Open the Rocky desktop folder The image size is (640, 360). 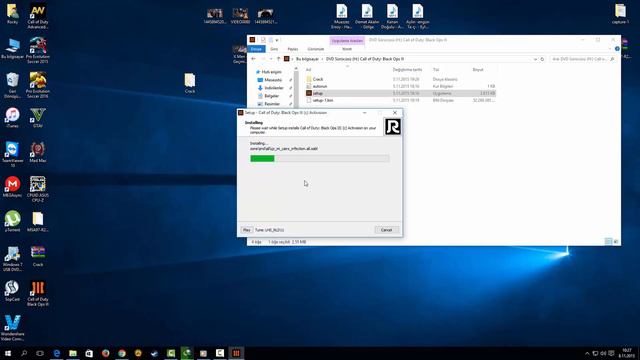[12, 14]
